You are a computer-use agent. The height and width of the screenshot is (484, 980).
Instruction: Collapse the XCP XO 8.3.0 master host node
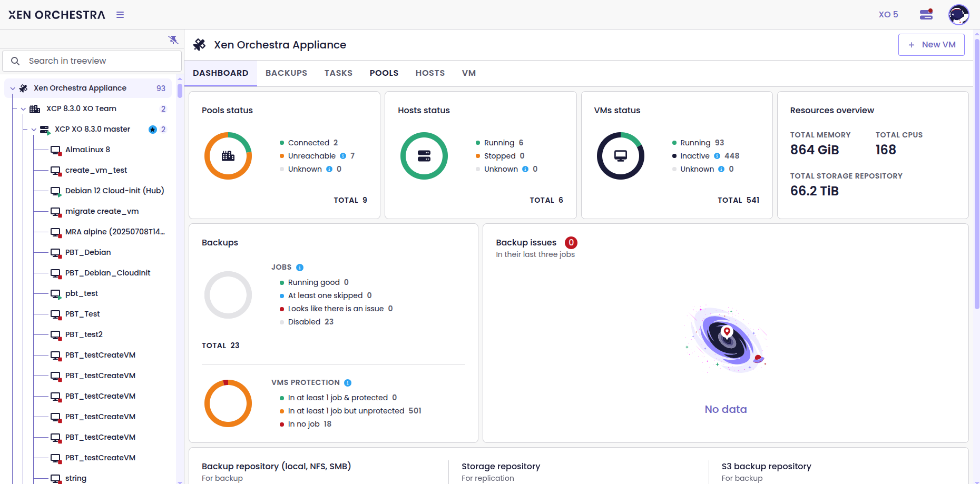coord(34,130)
